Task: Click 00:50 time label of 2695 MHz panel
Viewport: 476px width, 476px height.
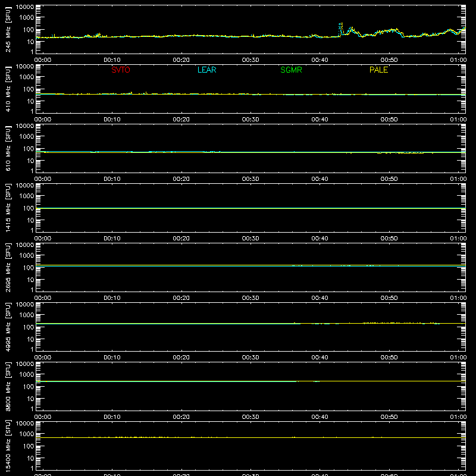Action: tap(389, 298)
